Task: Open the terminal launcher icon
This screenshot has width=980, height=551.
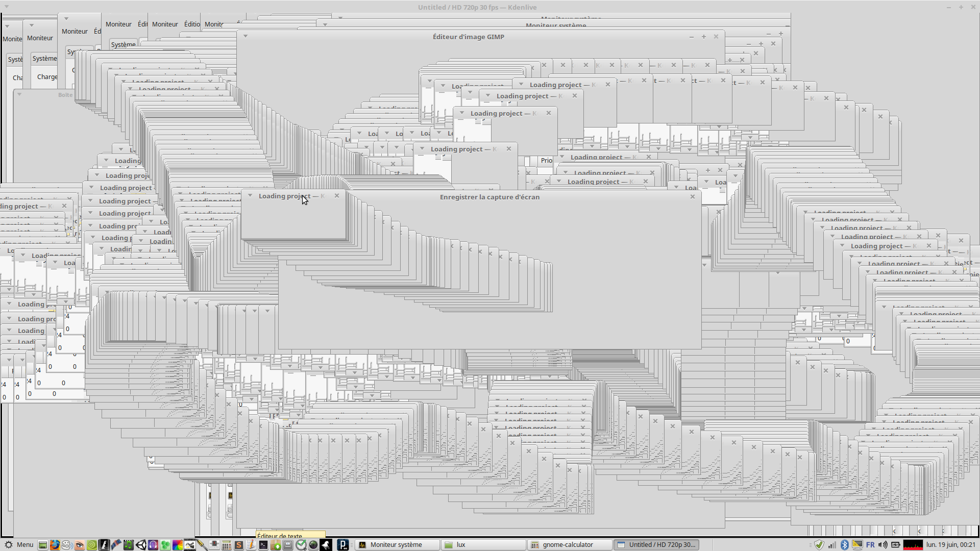Action: point(263,545)
